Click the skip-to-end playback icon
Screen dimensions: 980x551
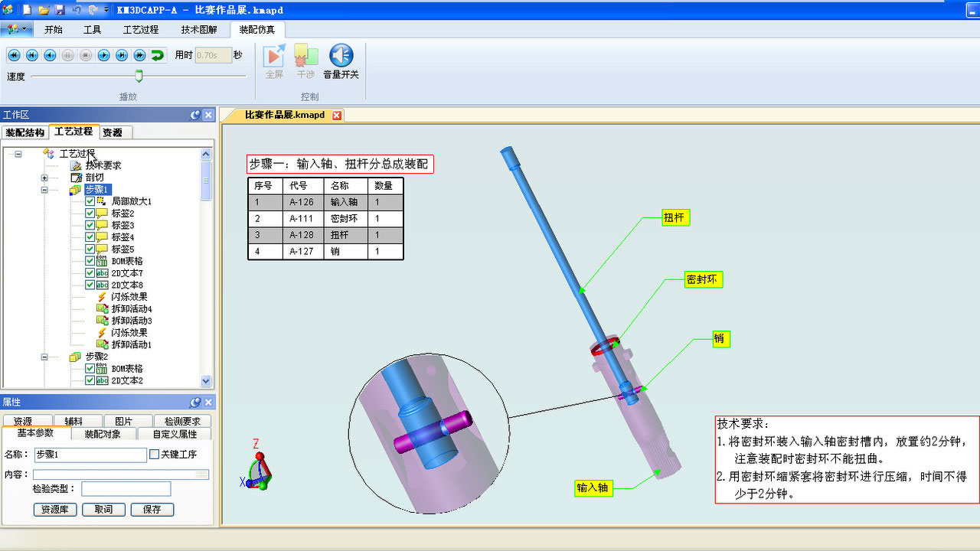120,55
